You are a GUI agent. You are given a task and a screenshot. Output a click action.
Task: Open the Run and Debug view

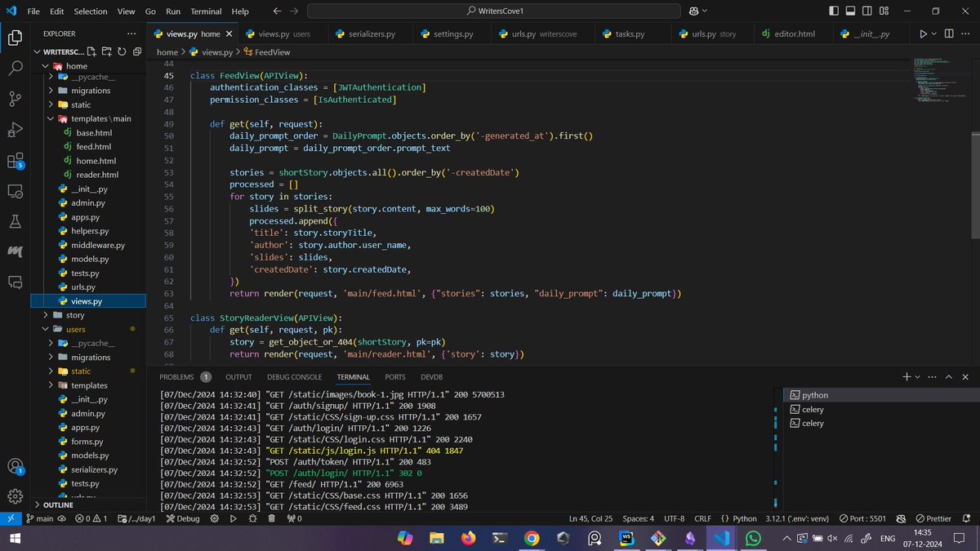(x=15, y=129)
